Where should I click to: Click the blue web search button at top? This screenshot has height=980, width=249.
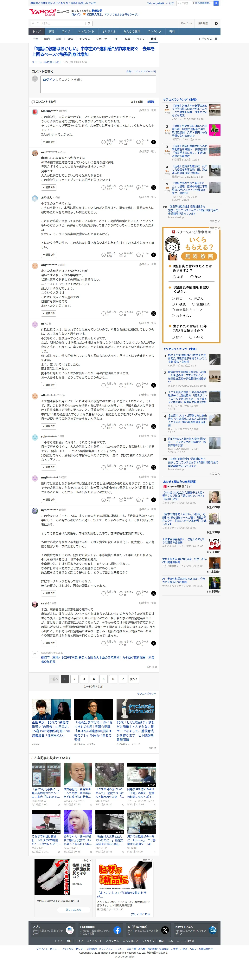pyautogui.click(x=216, y=3)
